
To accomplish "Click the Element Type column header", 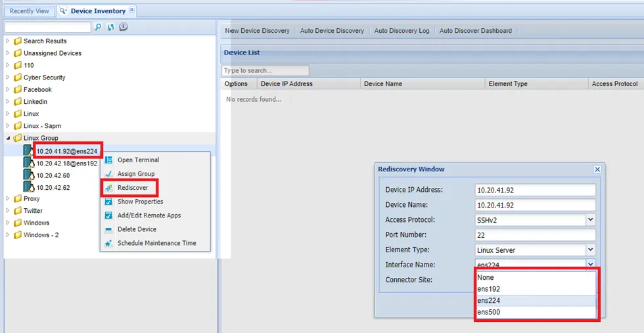I will [x=536, y=84].
